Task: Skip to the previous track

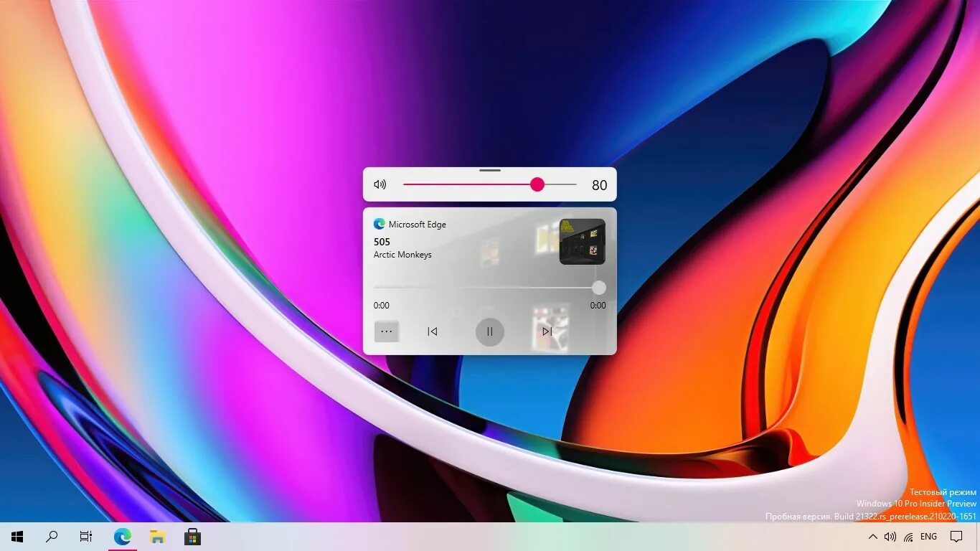Action: click(x=433, y=331)
